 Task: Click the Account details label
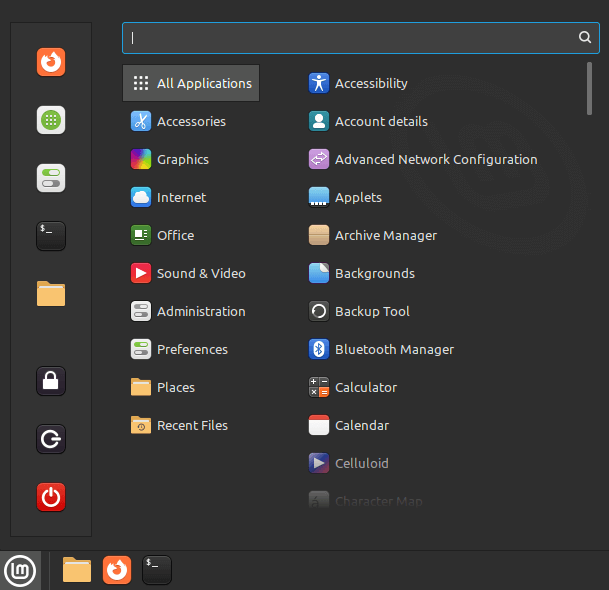(x=381, y=121)
